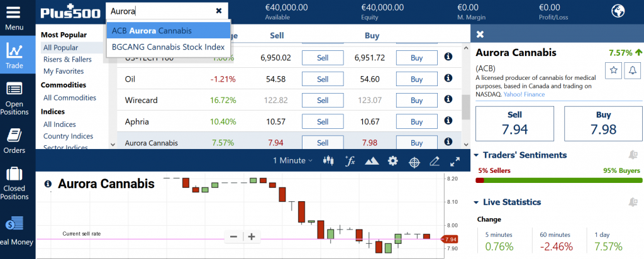Click the Plus500 logo
Screen dimensions: 644x259
70,12
